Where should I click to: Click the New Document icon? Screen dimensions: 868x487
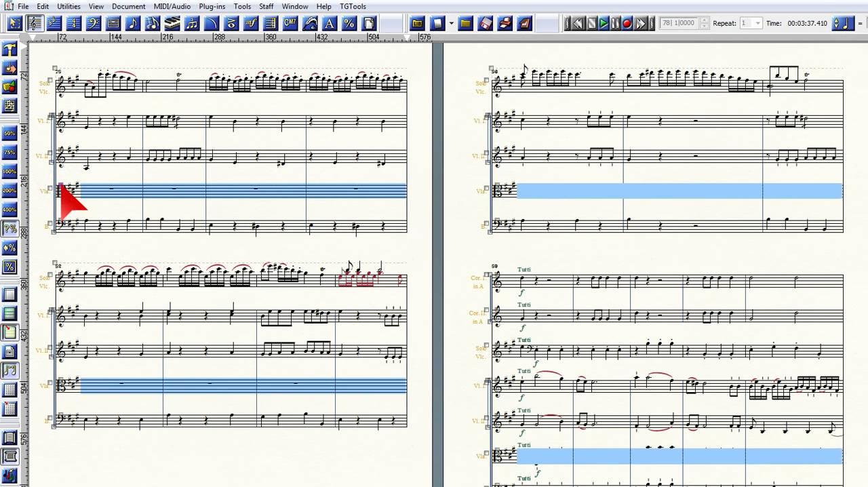click(437, 24)
